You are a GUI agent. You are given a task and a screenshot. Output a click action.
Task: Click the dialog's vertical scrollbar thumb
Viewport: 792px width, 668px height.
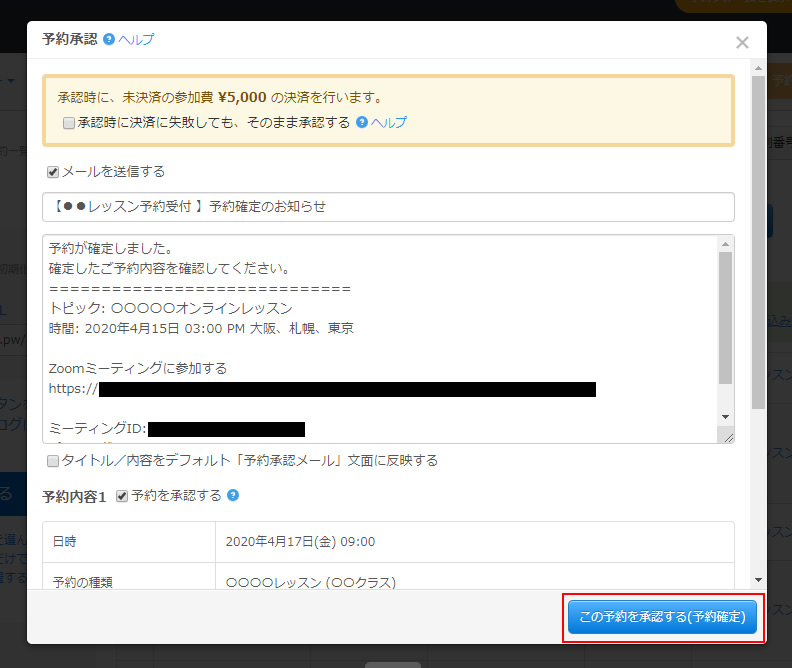tap(758, 240)
